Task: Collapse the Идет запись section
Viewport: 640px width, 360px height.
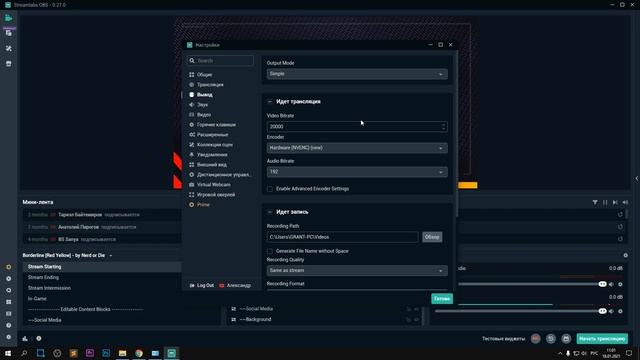Action: coord(270,212)
